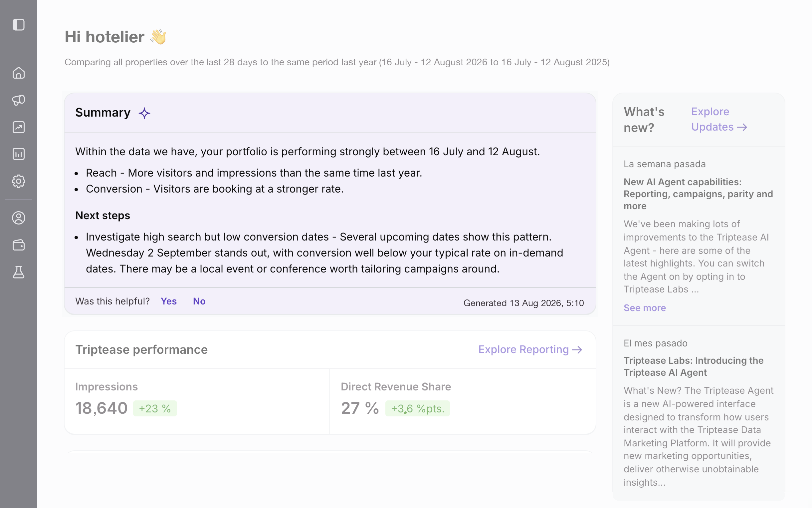
Task: Click the 'We've been making lots of' article excerpt
Action: [696, 256]
